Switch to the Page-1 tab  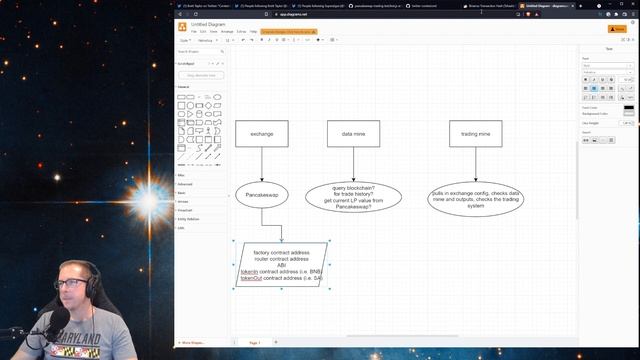click(255, 343)
